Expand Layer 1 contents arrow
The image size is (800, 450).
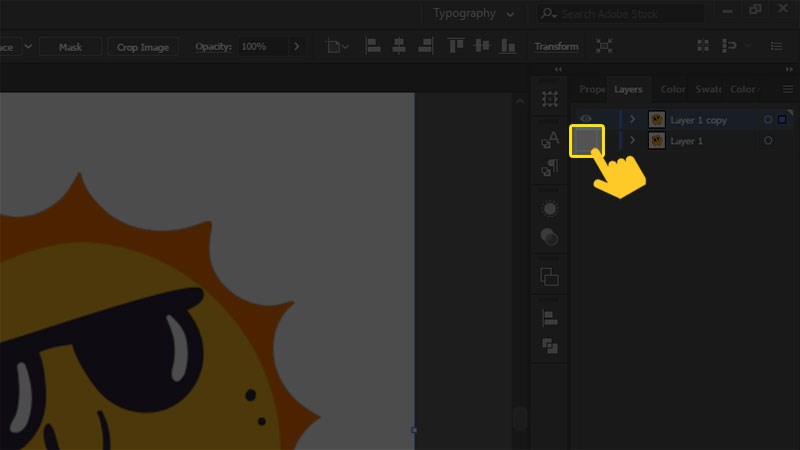point(632,141)
